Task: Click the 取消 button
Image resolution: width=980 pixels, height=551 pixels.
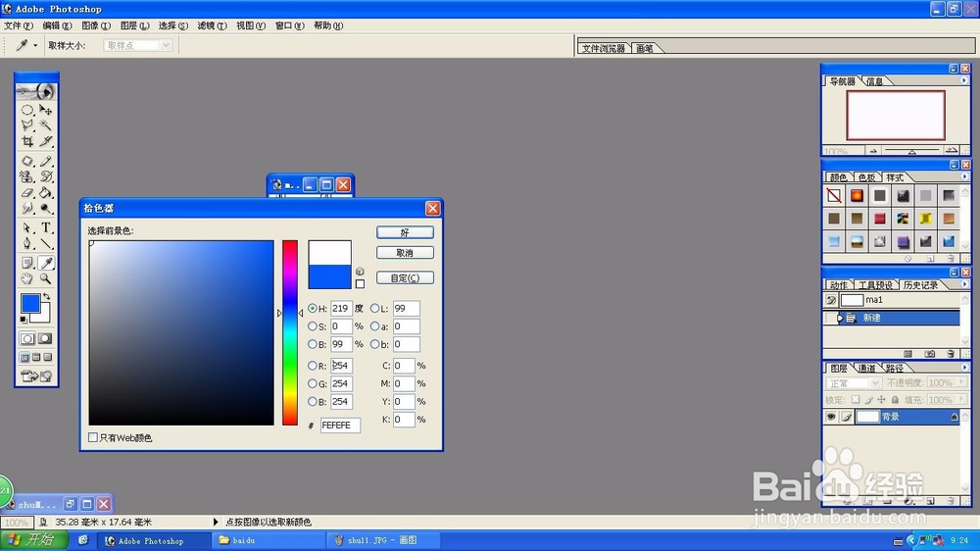Action: (405, 253)
